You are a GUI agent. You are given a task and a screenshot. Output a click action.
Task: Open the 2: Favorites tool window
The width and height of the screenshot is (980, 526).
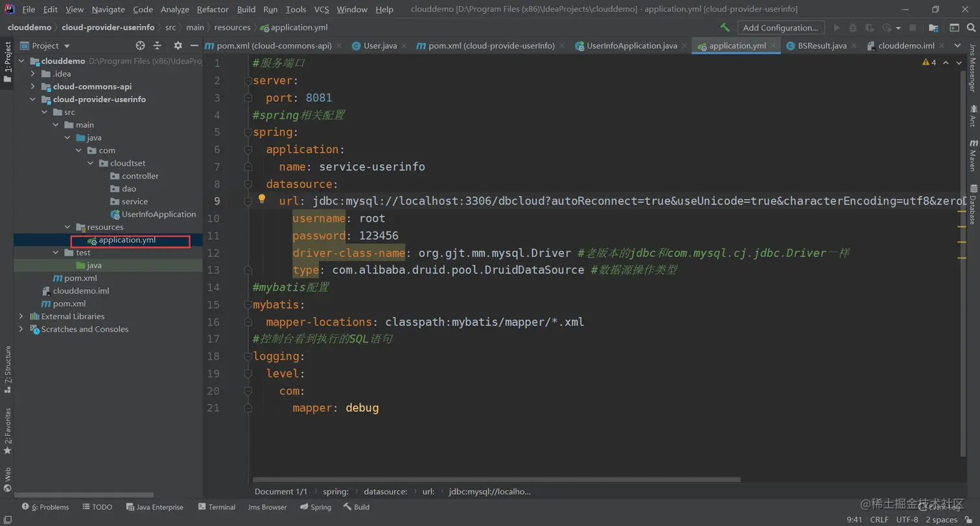(7, 431)
